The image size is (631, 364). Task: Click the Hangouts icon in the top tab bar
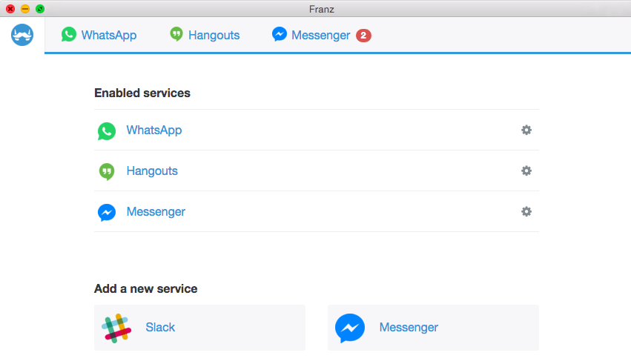click(x=176, y=34)
